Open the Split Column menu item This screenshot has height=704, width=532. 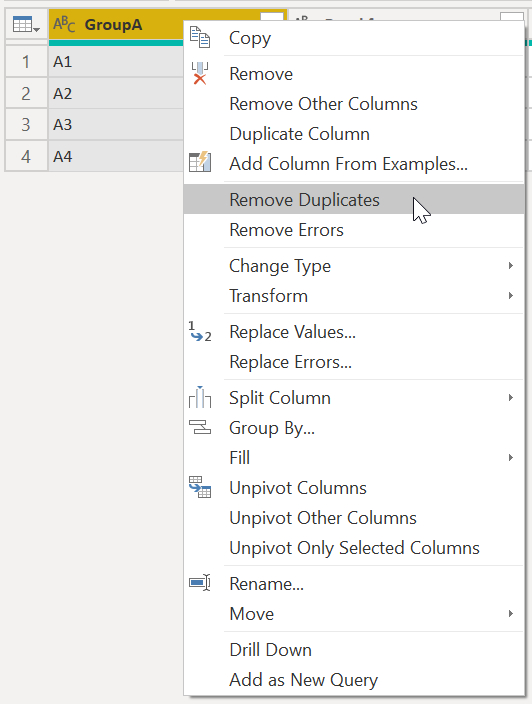[x=354, y=398]
